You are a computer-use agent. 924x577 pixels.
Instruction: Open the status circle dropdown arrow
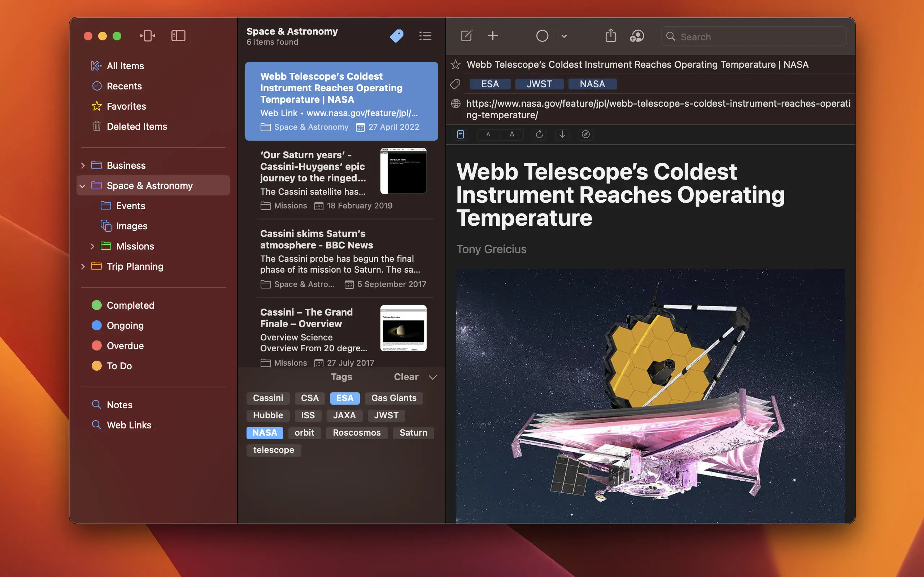click(x=564, y=36)
